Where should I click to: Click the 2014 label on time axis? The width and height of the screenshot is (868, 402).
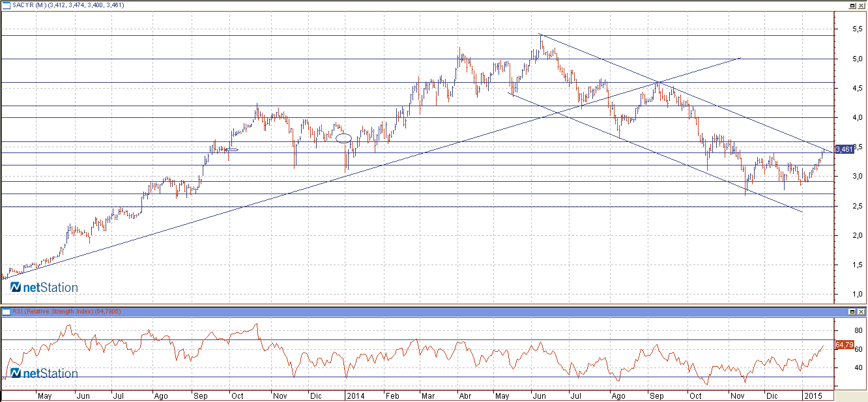[x=355, y=395]
